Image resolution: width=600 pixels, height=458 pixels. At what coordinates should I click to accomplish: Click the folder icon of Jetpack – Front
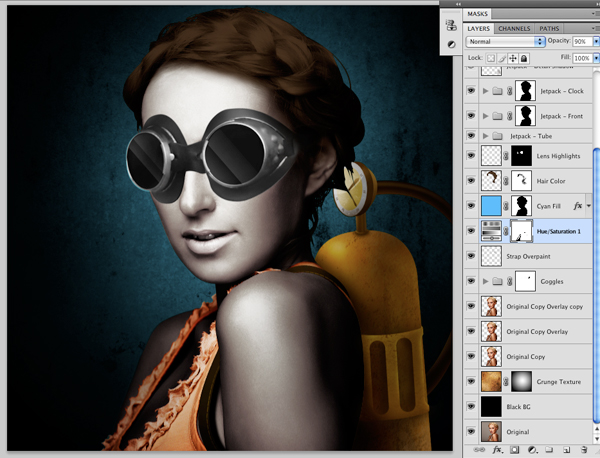tap(497, 116)
